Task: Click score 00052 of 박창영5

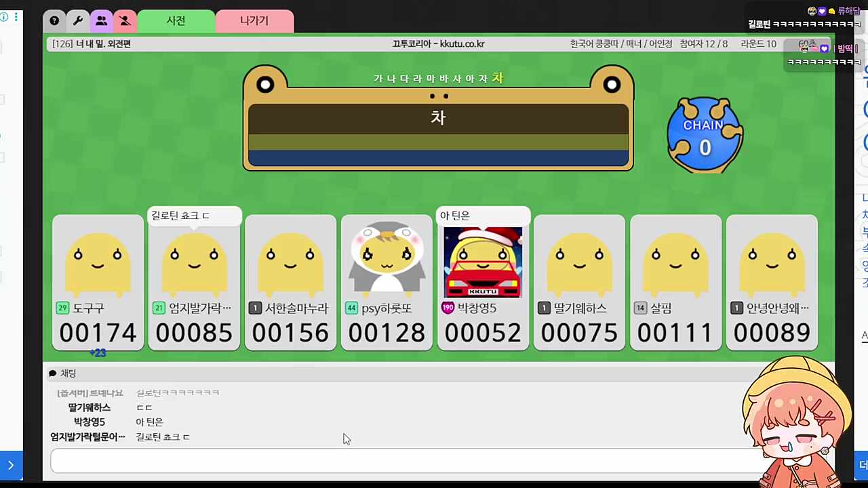Action: coord(483,333)
